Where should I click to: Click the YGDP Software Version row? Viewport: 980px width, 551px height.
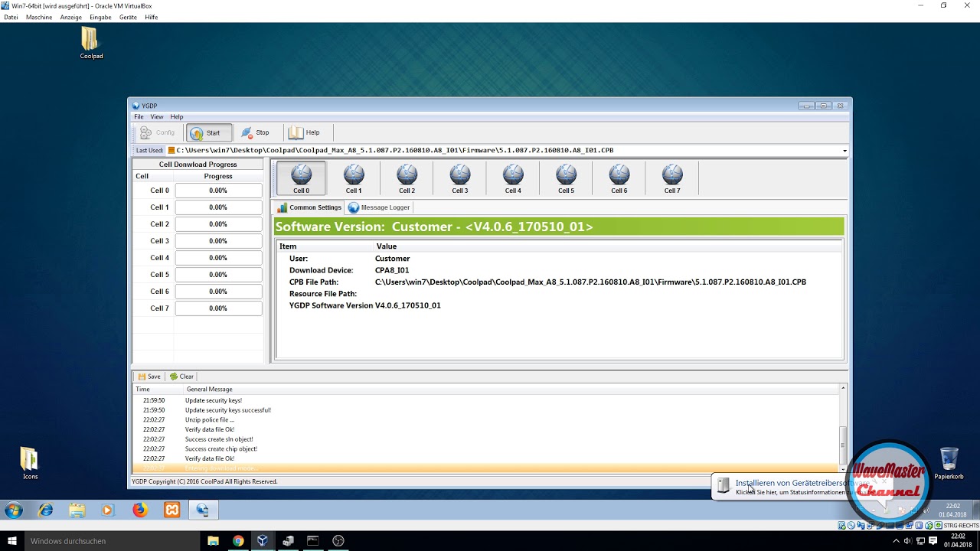coord(364,305)
